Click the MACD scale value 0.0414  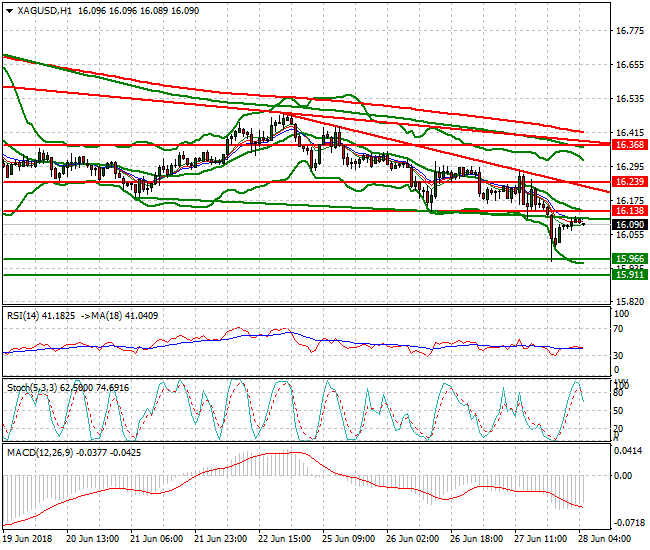(628, 451)
